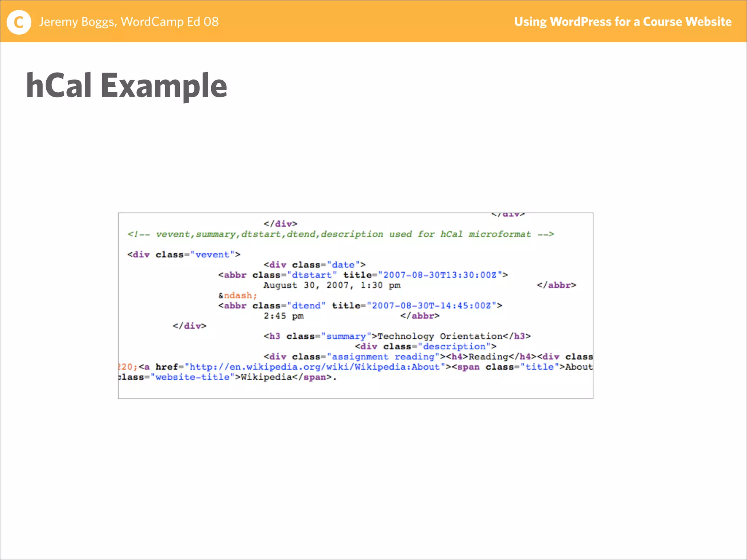Click the closing '</div>' tag above the comment
The height and width of the screenshot is (560, 747).
pyautogui.click(x=280, y=224)
